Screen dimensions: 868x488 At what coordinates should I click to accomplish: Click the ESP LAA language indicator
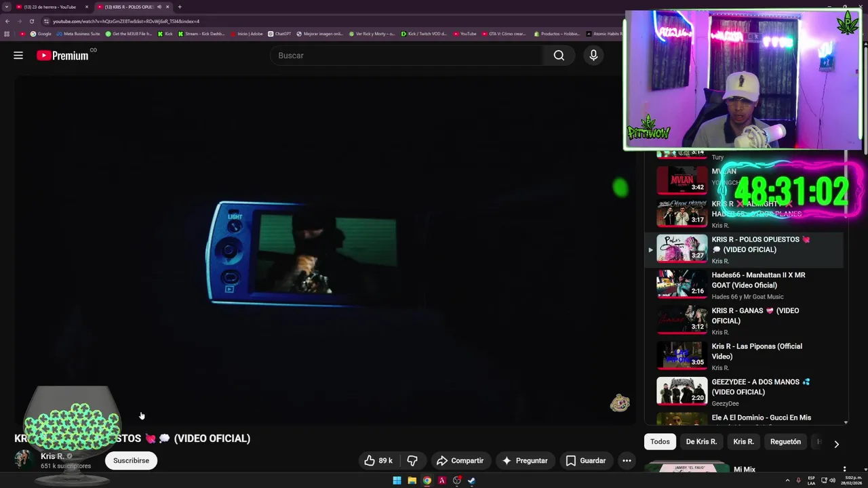coord(812,481)
